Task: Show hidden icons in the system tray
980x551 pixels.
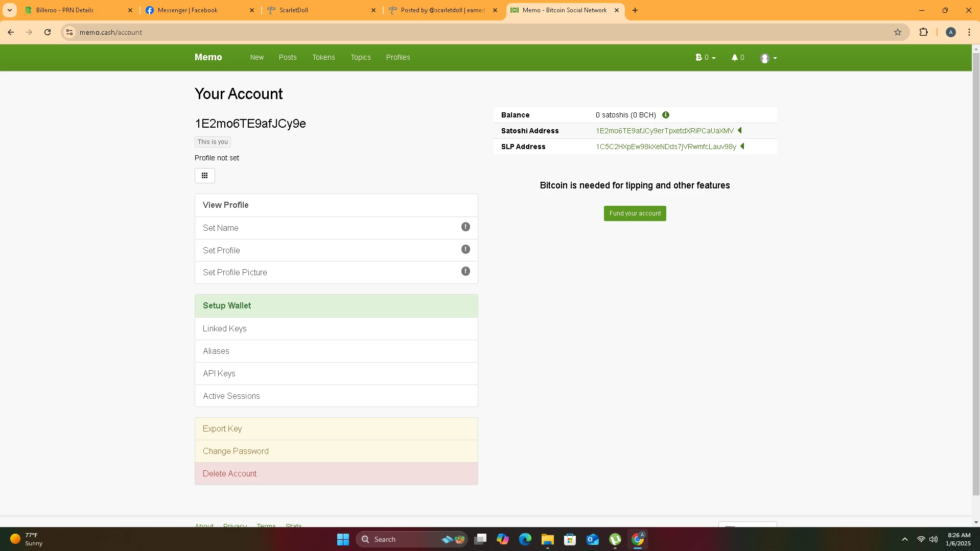Action: click(904, 539)
